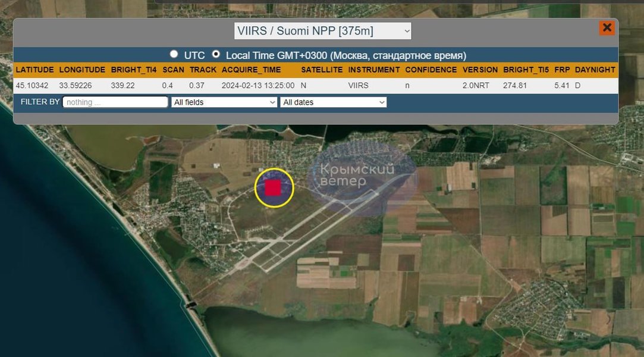Screen dimensions: 644x357
Task: Sort by the LONGITUDE column header
Action: click(82, 70)
